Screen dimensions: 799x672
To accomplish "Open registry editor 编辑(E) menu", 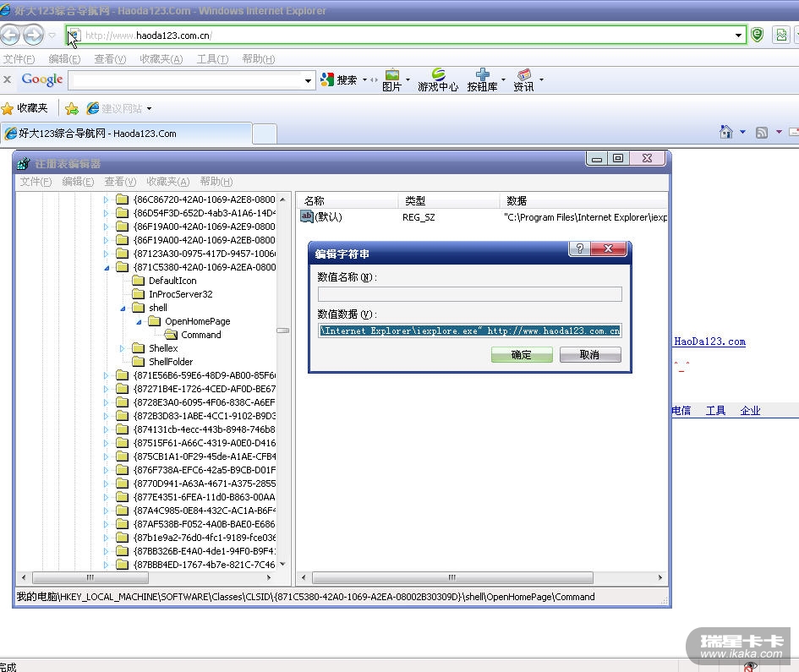I will [78, 182].
